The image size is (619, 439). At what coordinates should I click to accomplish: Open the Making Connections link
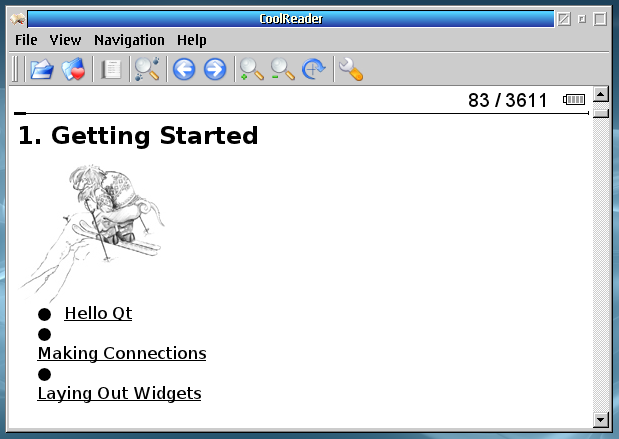(122, 353)
